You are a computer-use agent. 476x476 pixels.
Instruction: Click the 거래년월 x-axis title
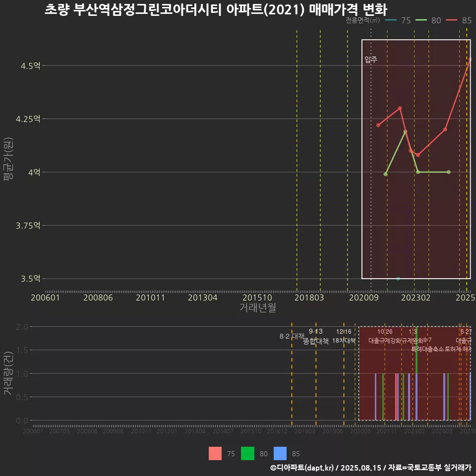coord(258,307)
